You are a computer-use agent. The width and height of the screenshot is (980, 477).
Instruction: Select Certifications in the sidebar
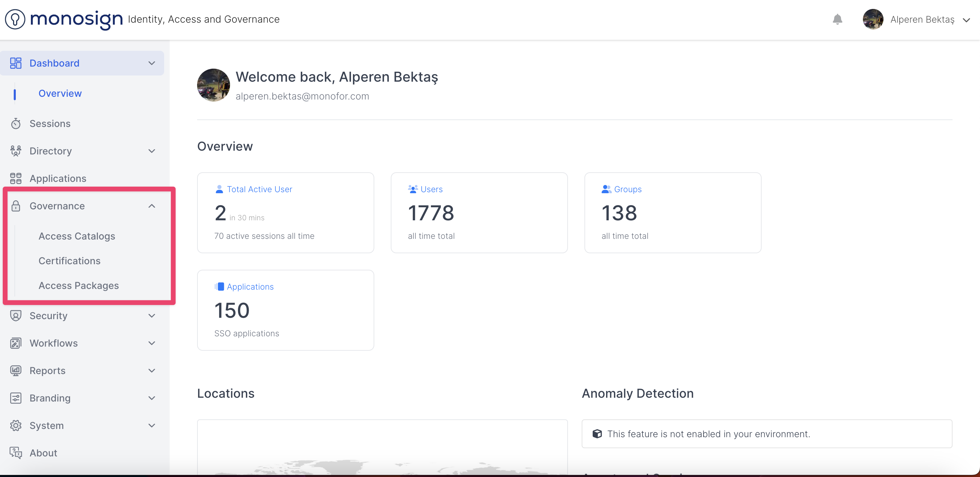70,261
